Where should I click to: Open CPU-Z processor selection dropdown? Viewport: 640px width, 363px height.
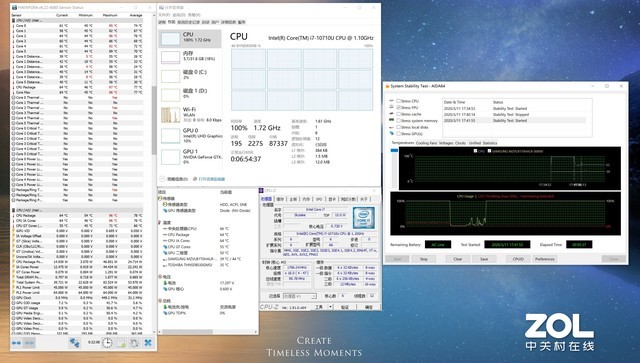[x=300, y=296]
